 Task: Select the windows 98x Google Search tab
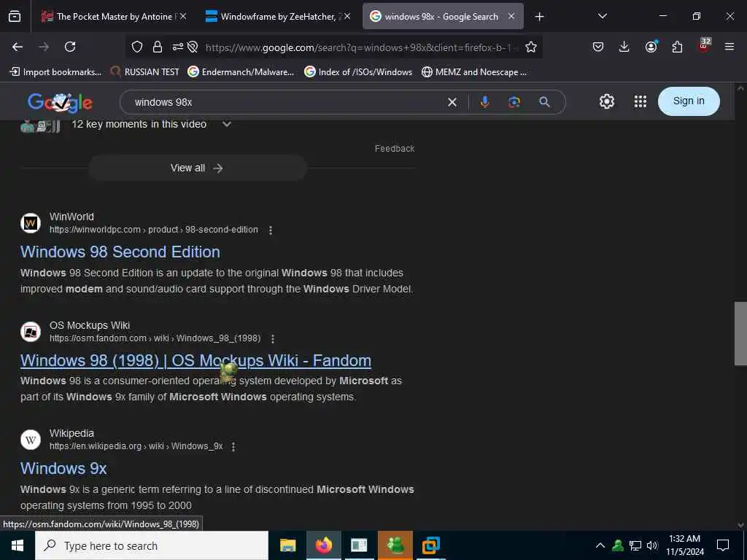[443, 16]
